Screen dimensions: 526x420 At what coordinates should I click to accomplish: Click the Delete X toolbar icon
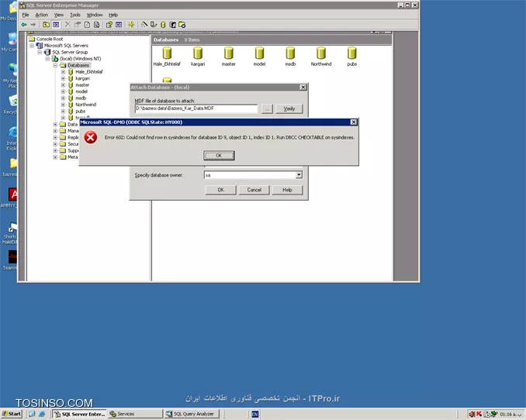click(x=67, y=25)
